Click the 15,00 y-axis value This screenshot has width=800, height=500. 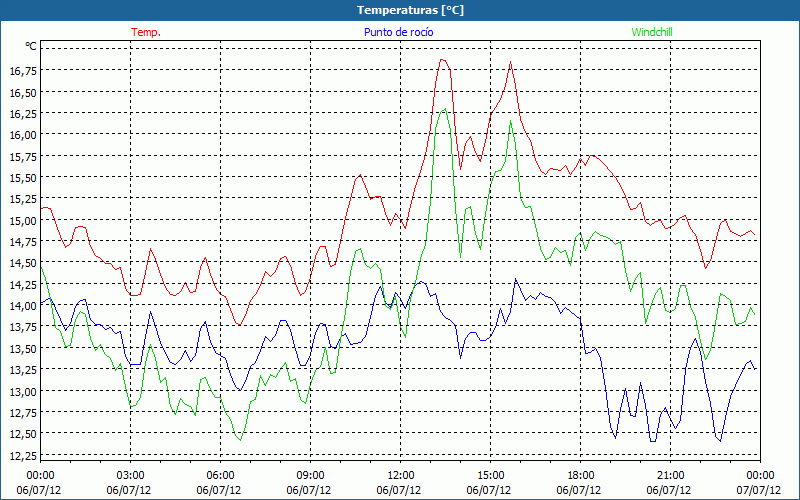pos(23,220)
